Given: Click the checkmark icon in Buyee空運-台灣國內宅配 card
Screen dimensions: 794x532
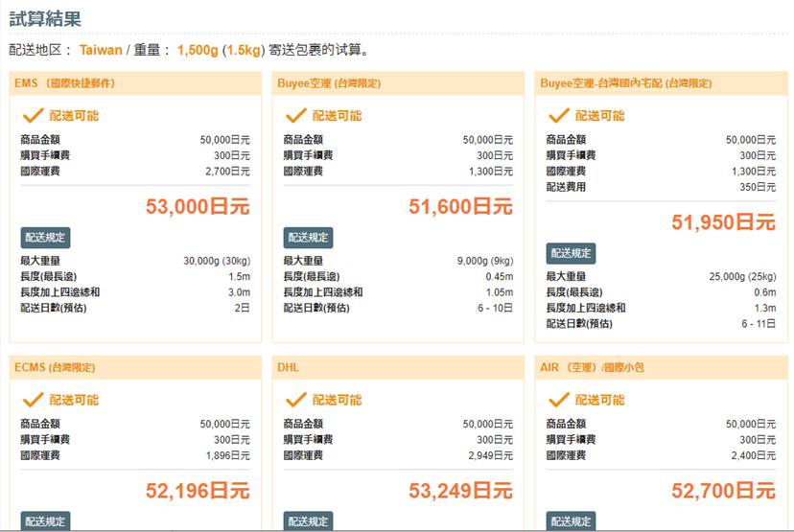Looking at the screenshot, I should (x=558, y=115).
